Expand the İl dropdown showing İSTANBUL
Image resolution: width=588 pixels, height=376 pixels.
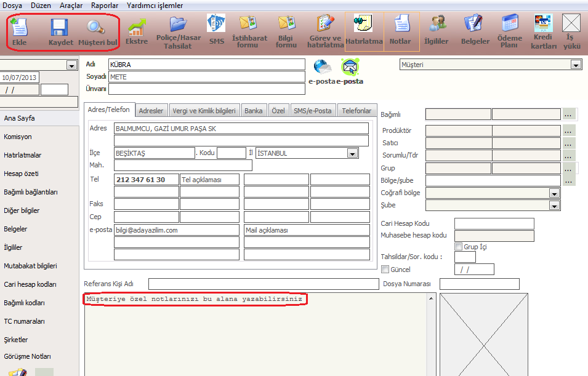pos(352,153)
